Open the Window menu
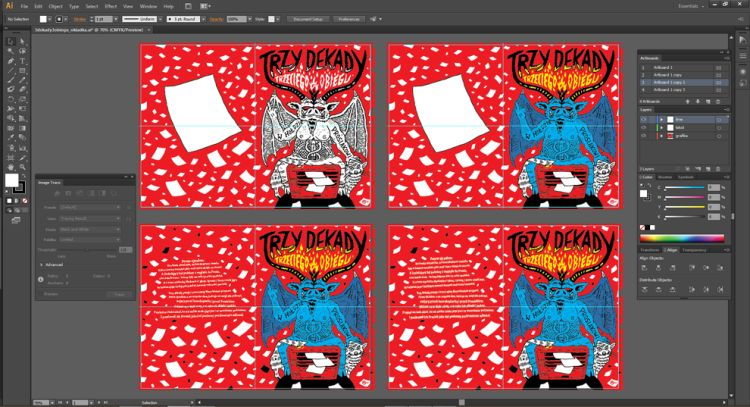Image resolution: width=750 pixels, height=407 pixels. tap(148, 6)
